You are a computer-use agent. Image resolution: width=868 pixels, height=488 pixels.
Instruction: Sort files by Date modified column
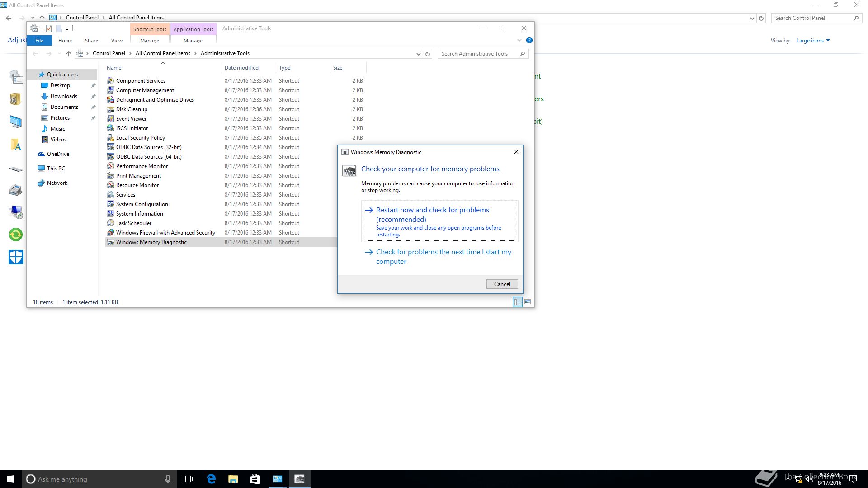[x=249, y=67]
